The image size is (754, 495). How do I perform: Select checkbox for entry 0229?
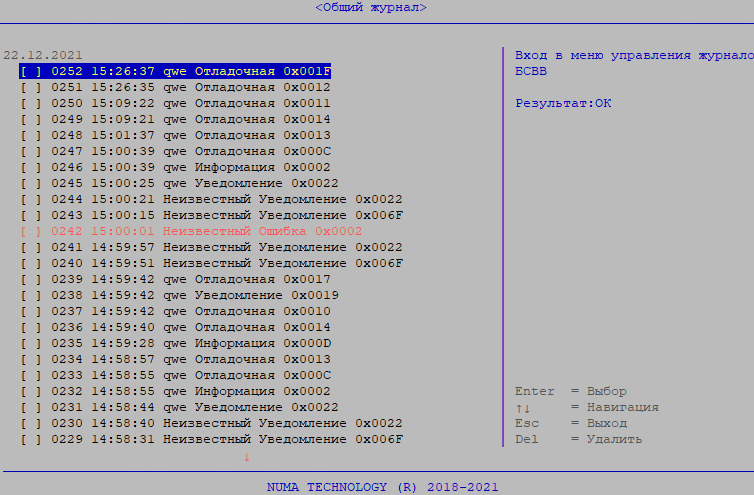pos(30,440)
